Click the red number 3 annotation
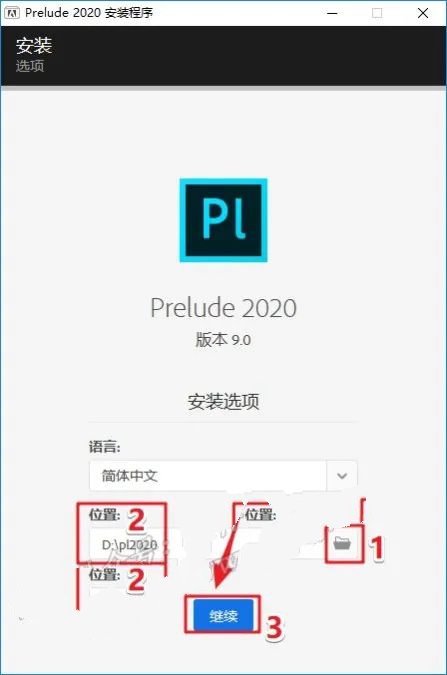 [x=274, y=627]
